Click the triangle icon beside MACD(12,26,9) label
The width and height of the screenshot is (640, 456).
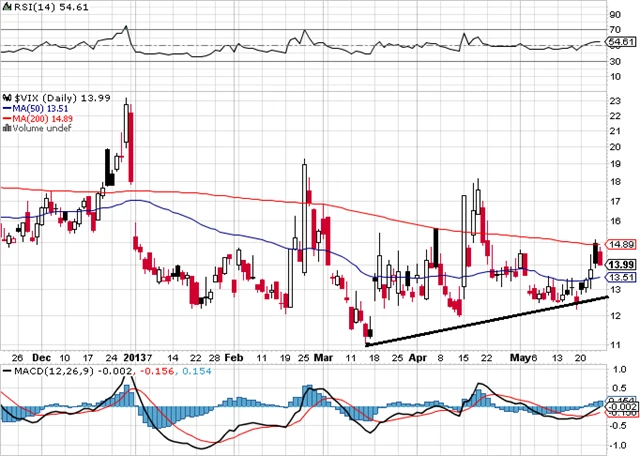(x=5, y=371)
